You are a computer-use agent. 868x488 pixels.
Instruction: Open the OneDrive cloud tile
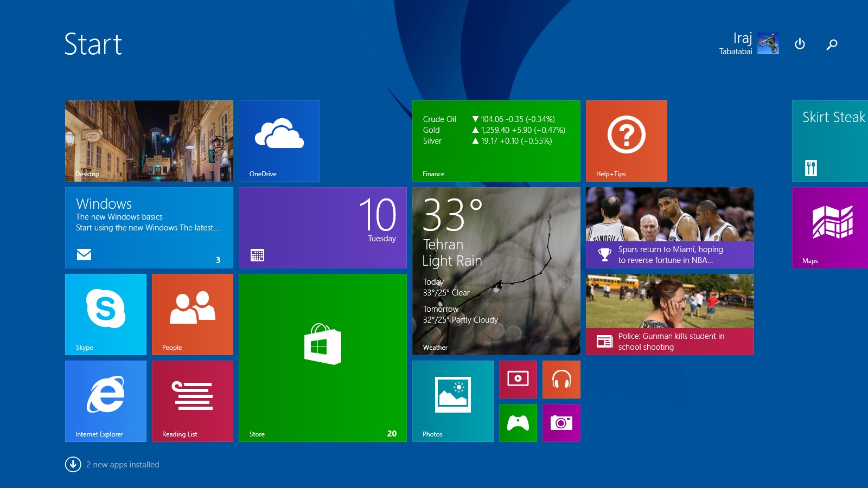279,141
